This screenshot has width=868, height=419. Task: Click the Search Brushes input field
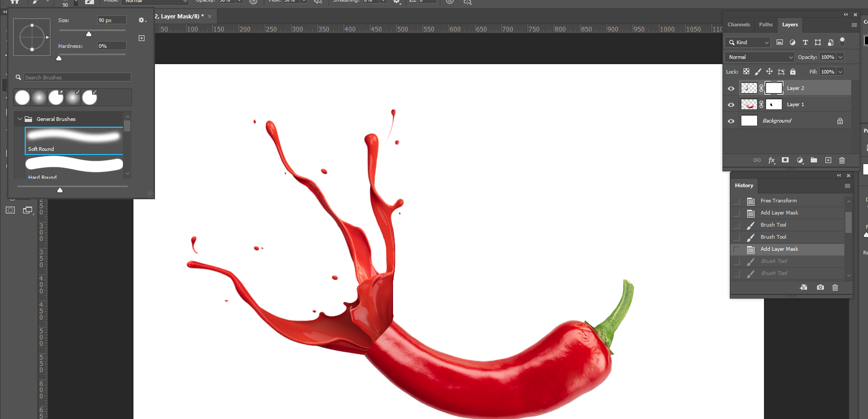point(77,77)
